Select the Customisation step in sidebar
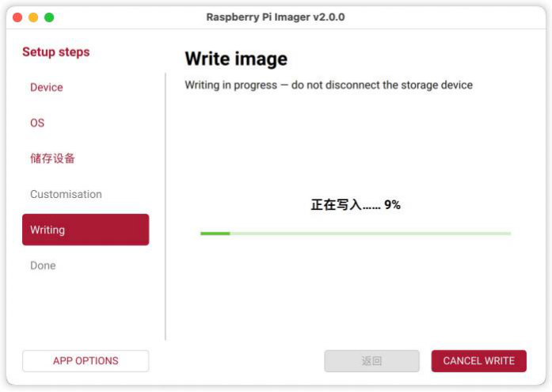This screenshot has width=552, height=392. pyautogui.click(x=66, y=194)
